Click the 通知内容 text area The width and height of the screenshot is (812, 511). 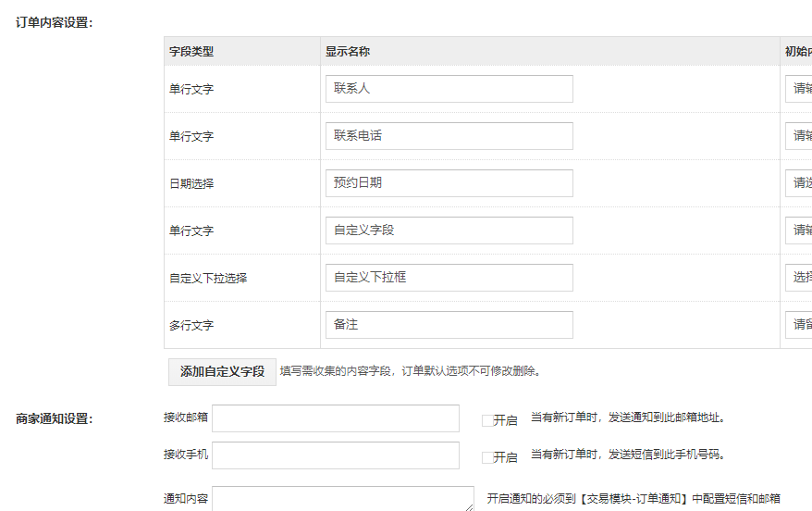click(342, 499)
